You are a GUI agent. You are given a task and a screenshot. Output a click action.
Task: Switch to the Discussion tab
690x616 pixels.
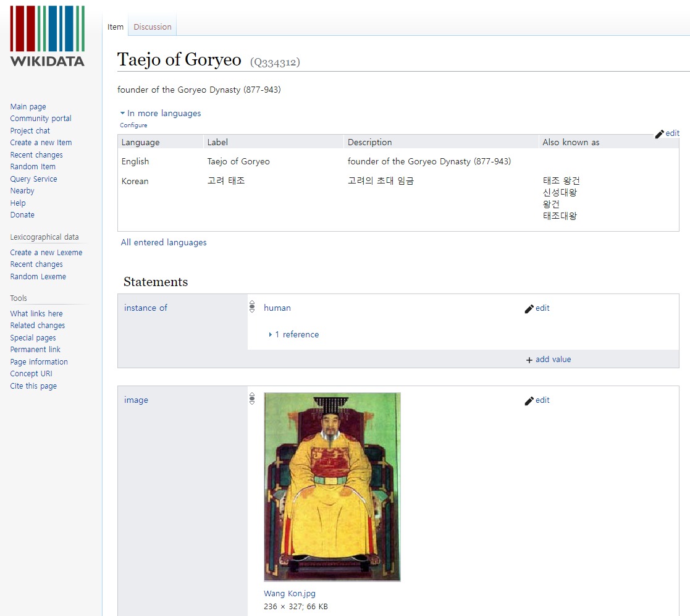(x=152, y=27)
